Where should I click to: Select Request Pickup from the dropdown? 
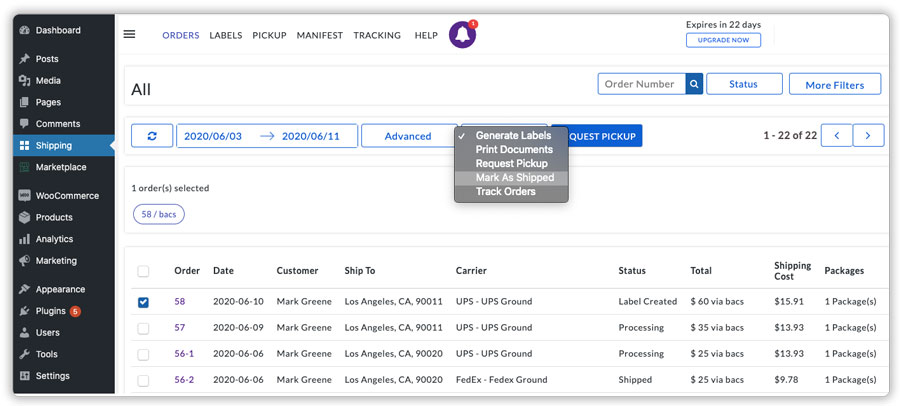point(511,164)
